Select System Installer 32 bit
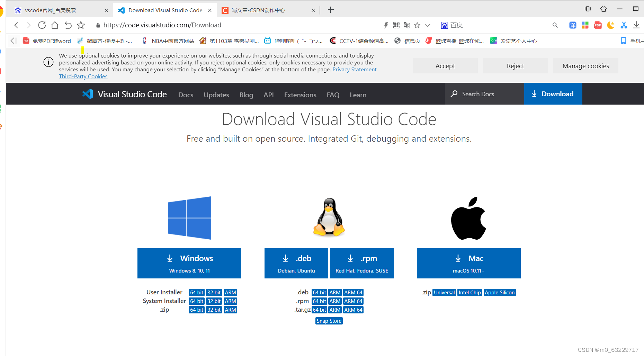The width and height of the screenshot is (644, 356). (x=214, y=301)
